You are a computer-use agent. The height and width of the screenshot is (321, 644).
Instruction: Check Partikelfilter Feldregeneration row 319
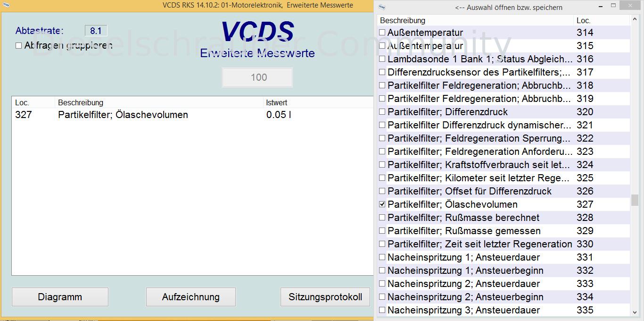click(382, 99)
